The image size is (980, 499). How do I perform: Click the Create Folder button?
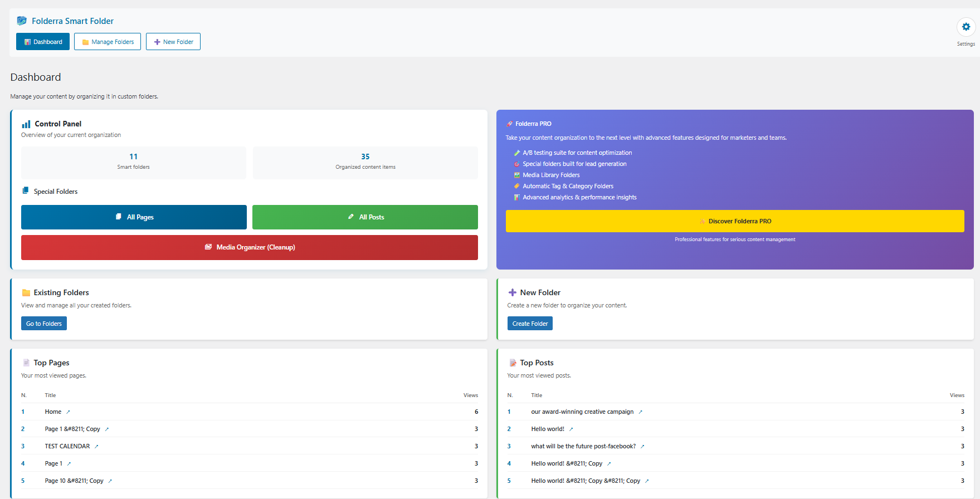coord(530,324)
